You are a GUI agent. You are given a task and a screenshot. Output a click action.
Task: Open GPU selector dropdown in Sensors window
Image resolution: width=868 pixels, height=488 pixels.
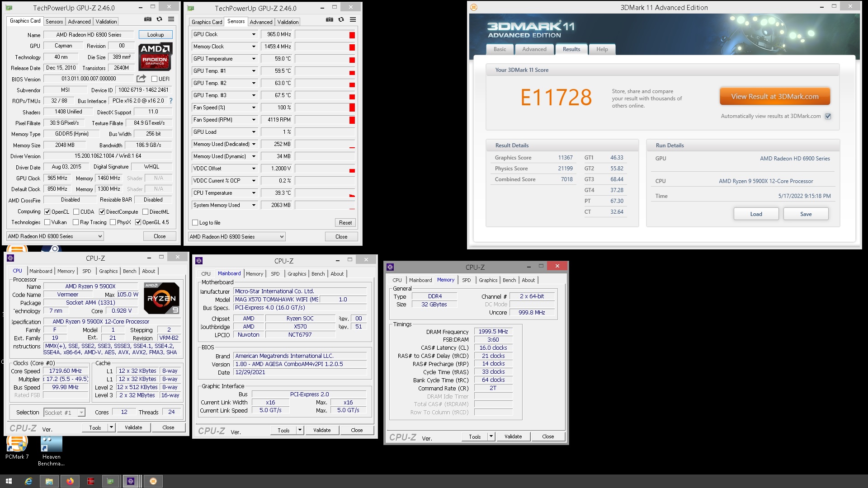coord(236,237)
